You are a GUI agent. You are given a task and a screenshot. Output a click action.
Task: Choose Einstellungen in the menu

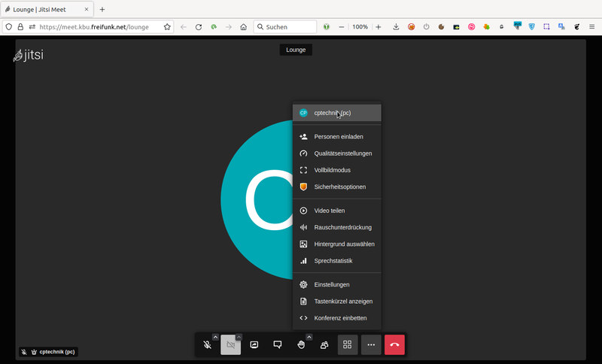(331, 285)
